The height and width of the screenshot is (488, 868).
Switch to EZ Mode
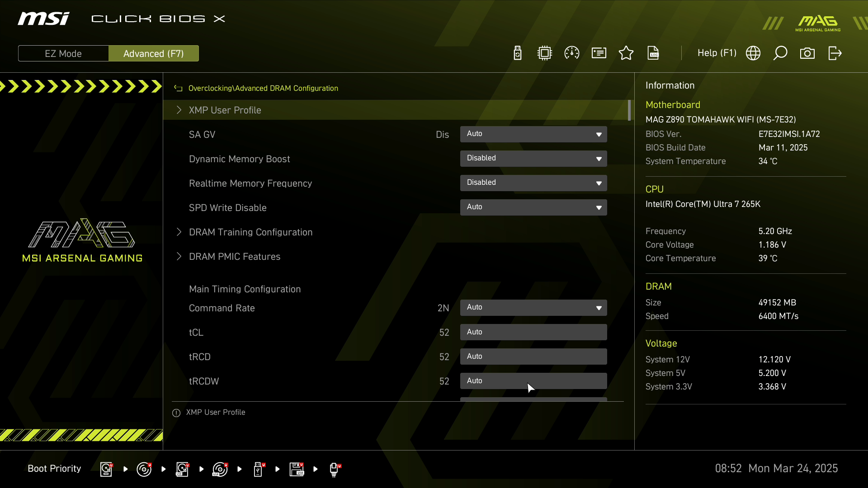[63, 53]
